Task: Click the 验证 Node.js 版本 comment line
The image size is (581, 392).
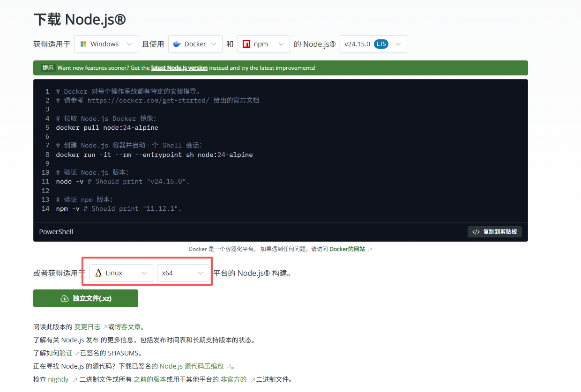Action: 92,172
